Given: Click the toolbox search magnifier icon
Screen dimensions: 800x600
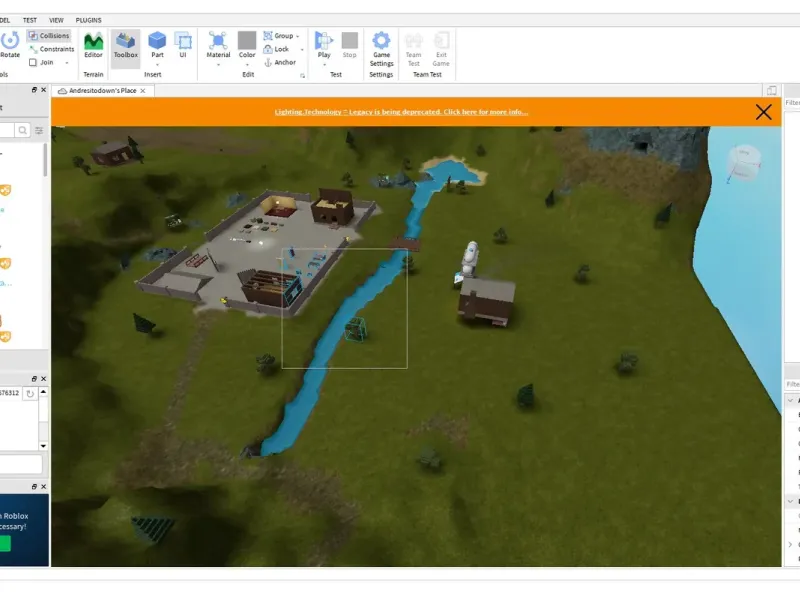Looking at the screenshot, I should (x=22, y=131).
